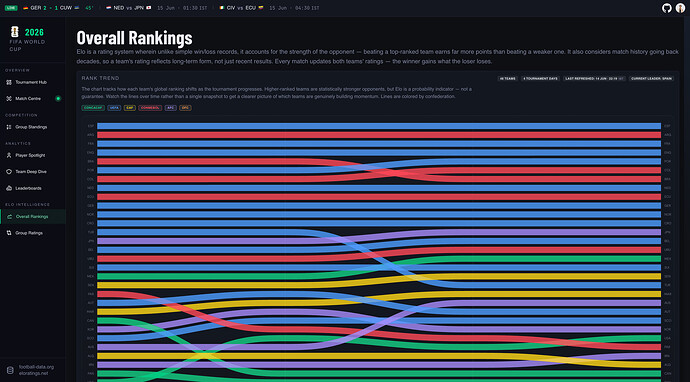Select Spain's blue rank line
Screen dimensions: 690x382
(x=379, y=126)
